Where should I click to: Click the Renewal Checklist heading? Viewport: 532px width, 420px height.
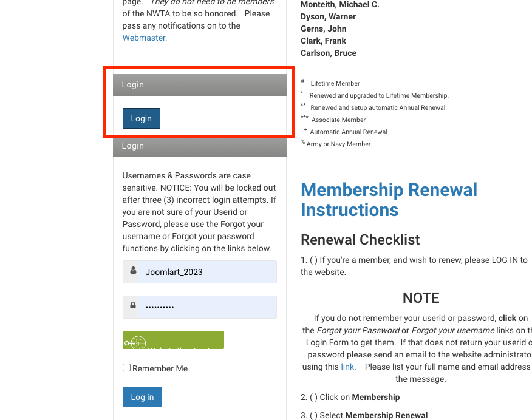click(360, 240)
